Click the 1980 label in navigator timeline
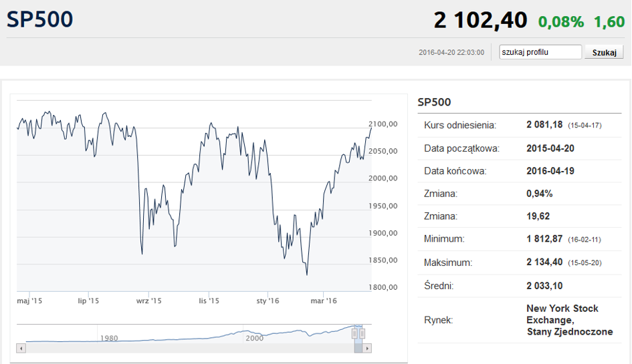This screenshot has width=632, height=364. click(x=109, y=338)
